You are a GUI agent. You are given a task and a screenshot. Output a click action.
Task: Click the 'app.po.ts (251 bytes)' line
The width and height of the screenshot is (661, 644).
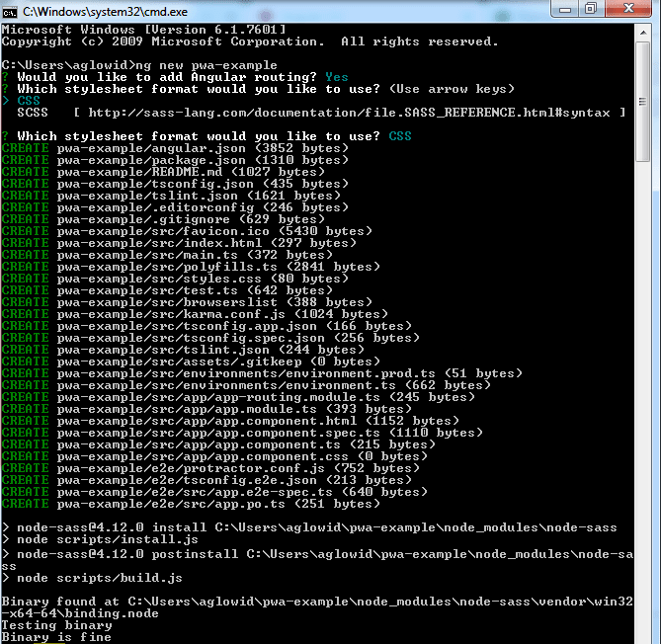pos(191,504)
